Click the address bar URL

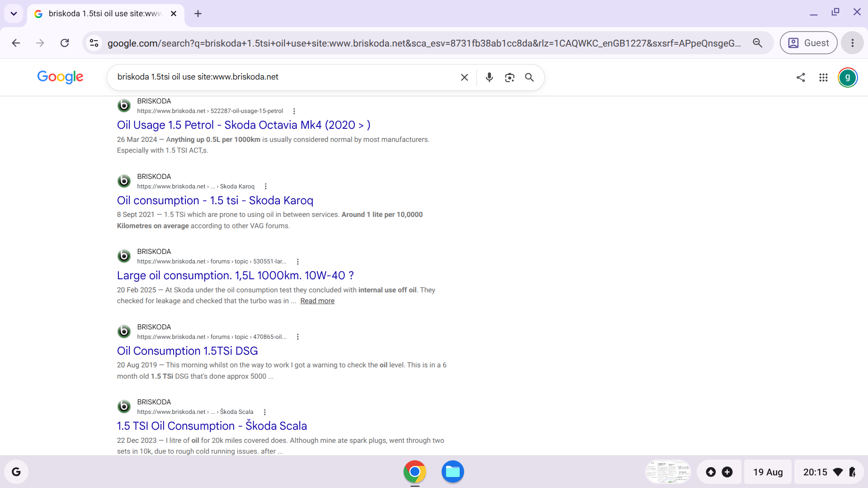(424, 43)
